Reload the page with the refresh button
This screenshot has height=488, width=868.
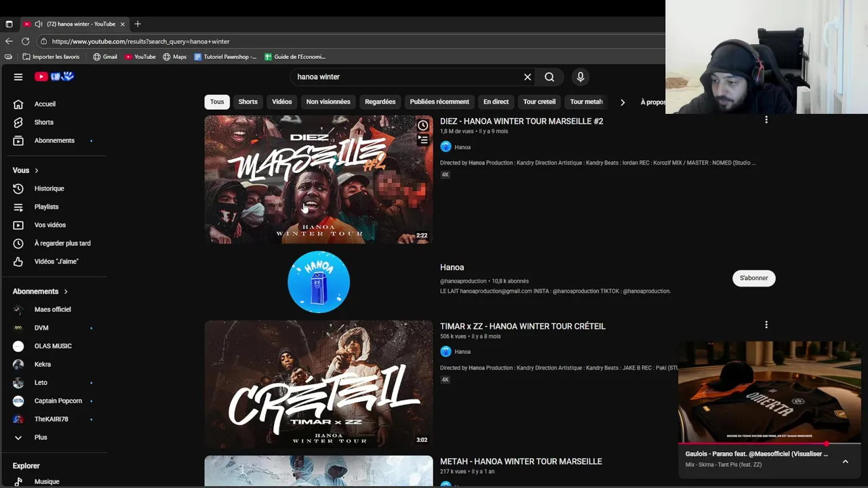(x=26, y=41)
